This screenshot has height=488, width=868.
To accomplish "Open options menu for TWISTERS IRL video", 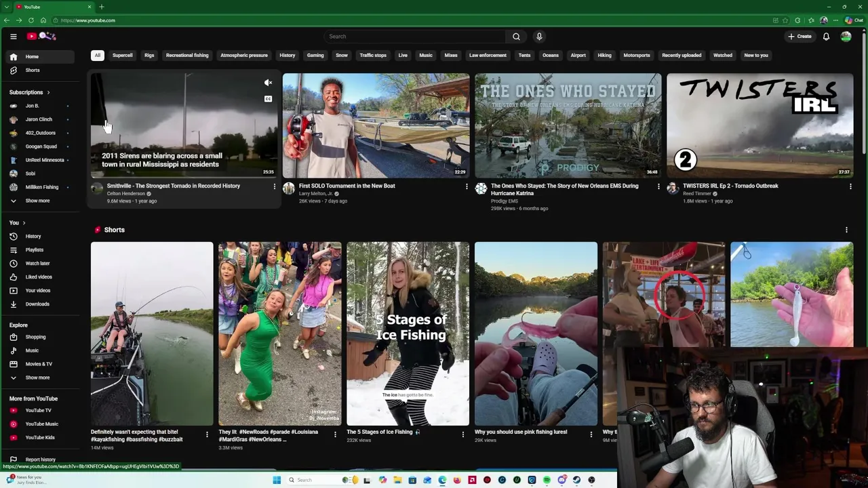I will click(x=850, y=186).
